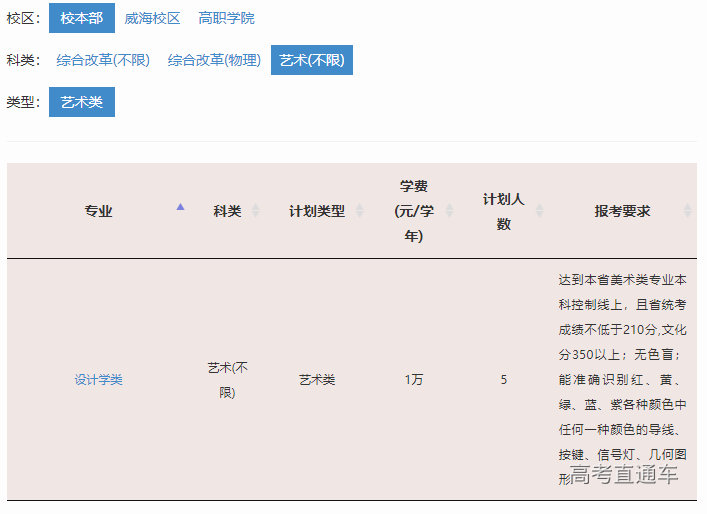Sort by the 计划类型 column arrows
Image resolution: width=707 pixels, height=514 pixels.
coord(359,211)
